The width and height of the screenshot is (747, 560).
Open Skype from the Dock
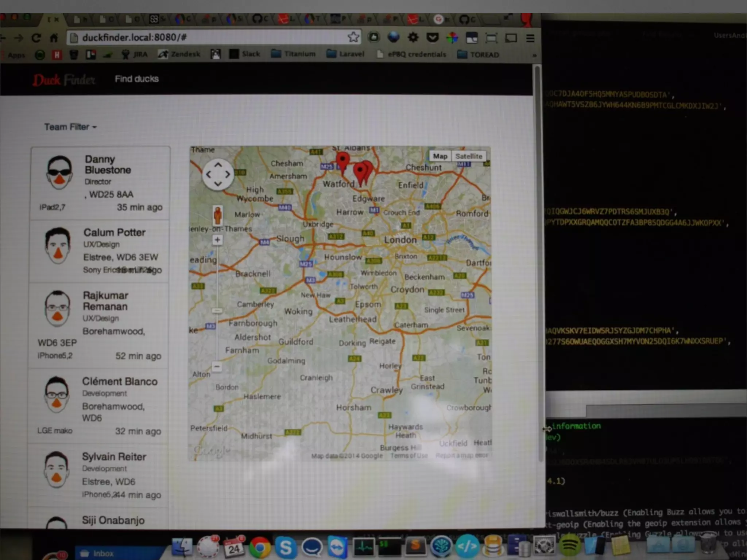(x=286, y=547)
